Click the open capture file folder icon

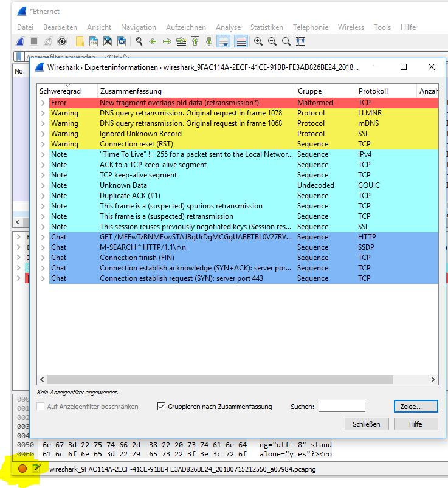(80, 41)
